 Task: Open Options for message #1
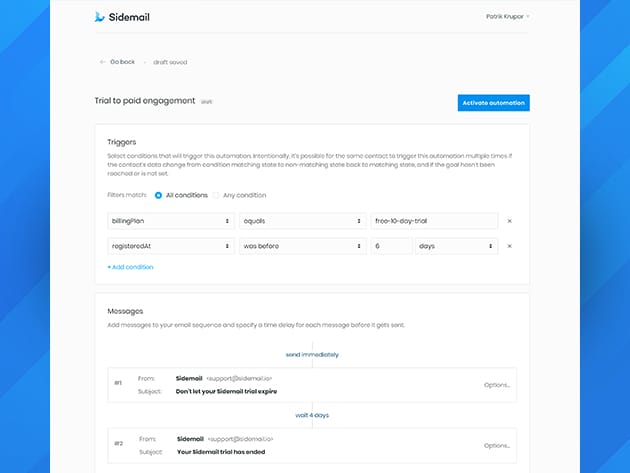click(x=496, y=384)
